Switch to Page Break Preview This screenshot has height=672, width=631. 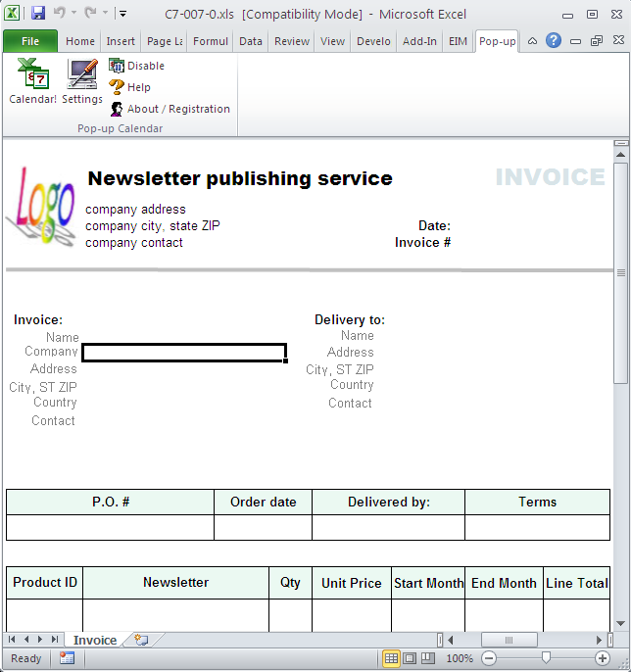[428, 658]
